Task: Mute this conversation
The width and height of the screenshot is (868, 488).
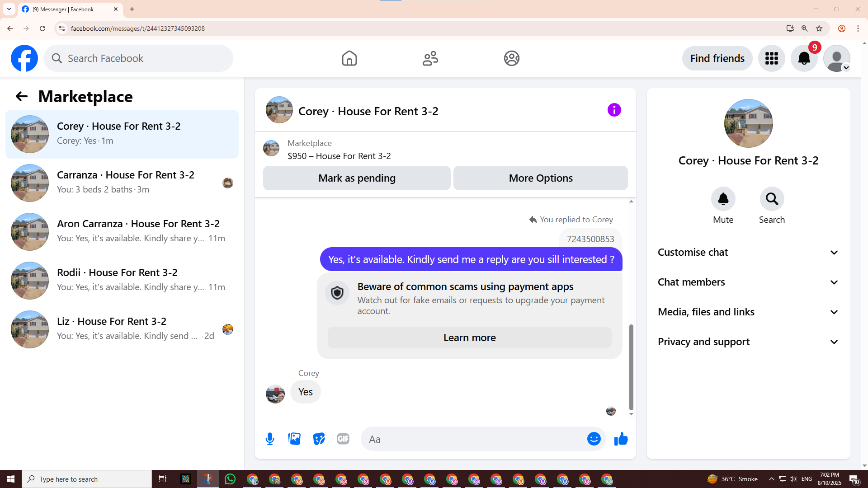Action: point(723,199)
